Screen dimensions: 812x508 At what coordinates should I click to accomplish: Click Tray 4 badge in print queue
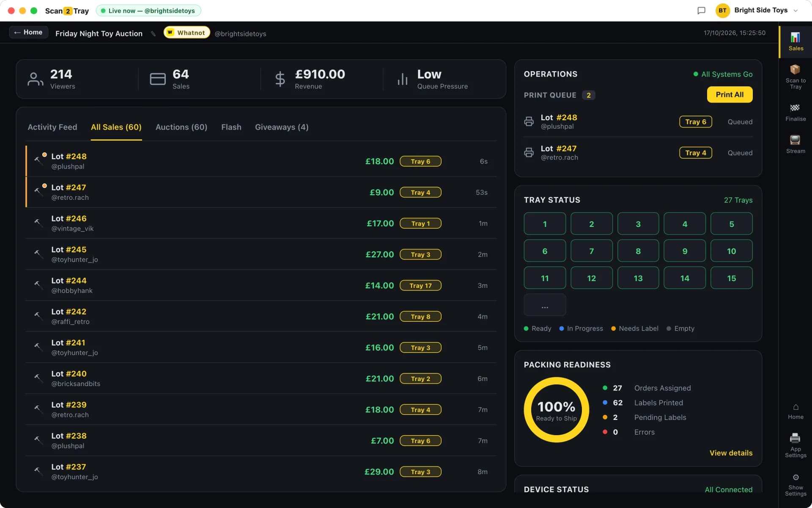point(696,152)
